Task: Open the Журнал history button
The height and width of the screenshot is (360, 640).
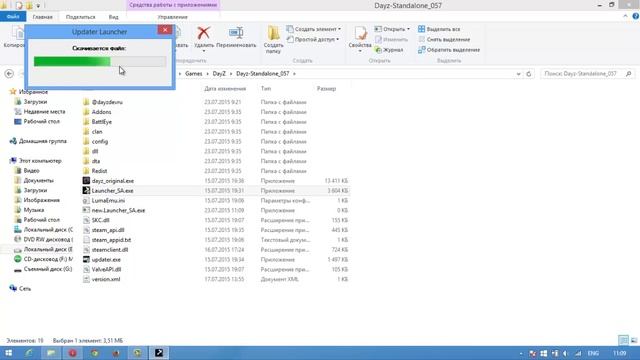Action: (x=389, y=50)
